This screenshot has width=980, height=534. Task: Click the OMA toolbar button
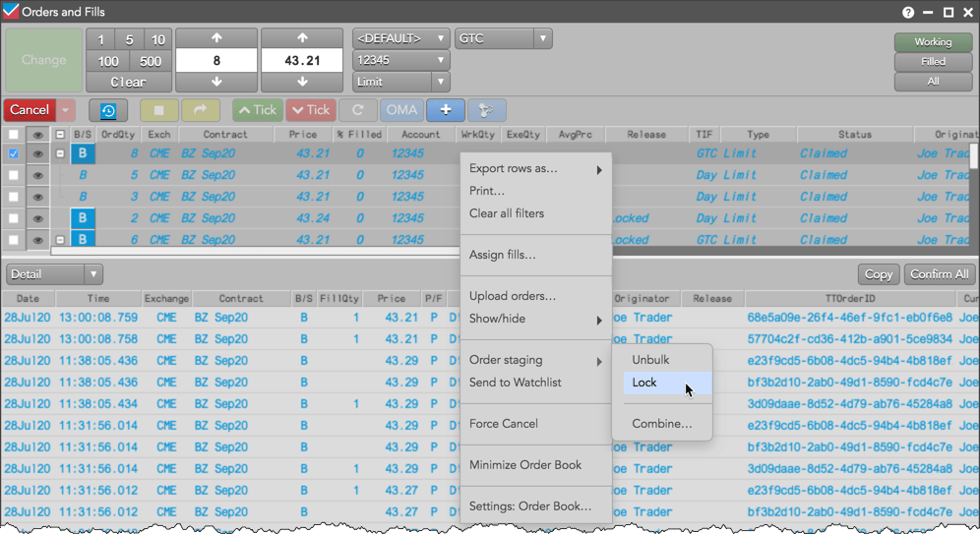pos(401,110)
